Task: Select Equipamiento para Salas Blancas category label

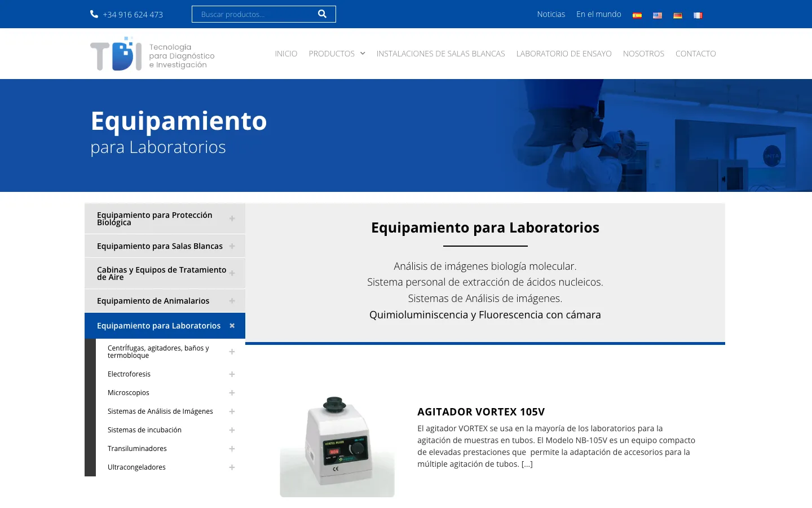Action: click(160, 246)
